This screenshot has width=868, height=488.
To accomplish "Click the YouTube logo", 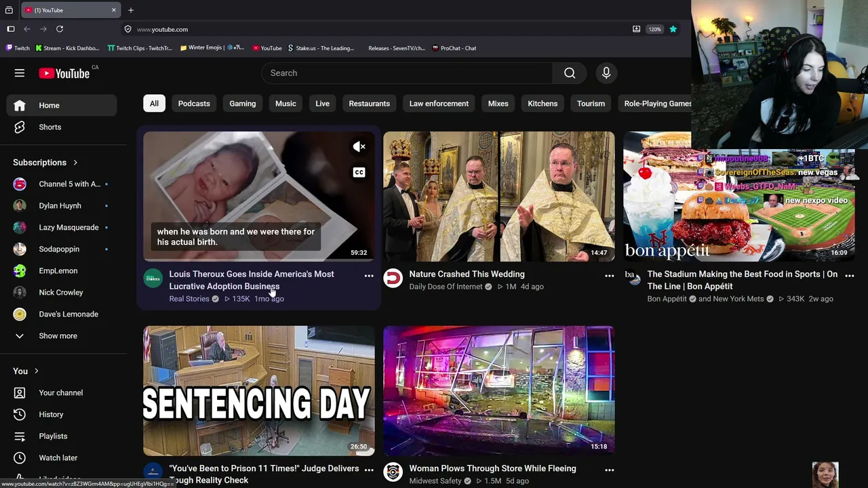I will tap(64, 73).
